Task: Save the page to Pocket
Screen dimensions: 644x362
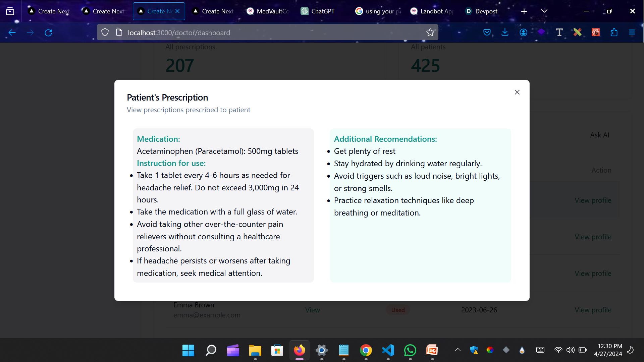Action: pyautogui.click(x=487, y=33)
